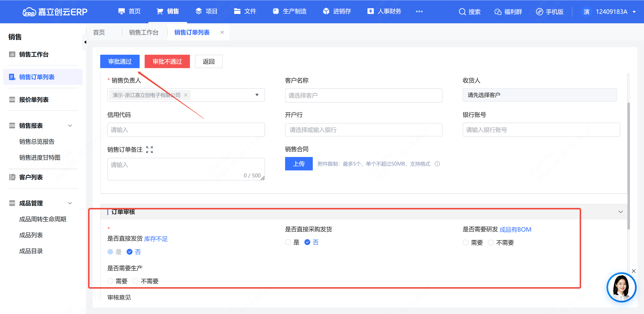Open the customer service avatar chat
The image size is (644, 314).
[x=621, y=287]
